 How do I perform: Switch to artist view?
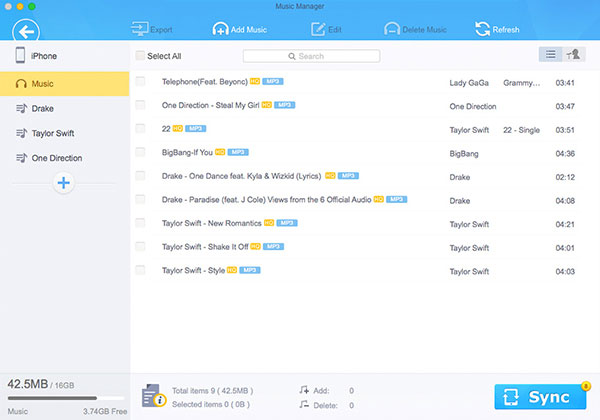(574, 55)
